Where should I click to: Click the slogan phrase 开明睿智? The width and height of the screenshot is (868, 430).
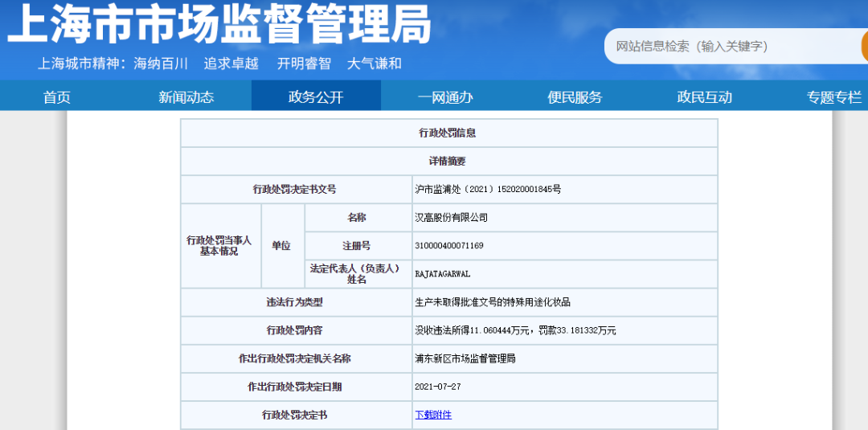tap(304, 63)
